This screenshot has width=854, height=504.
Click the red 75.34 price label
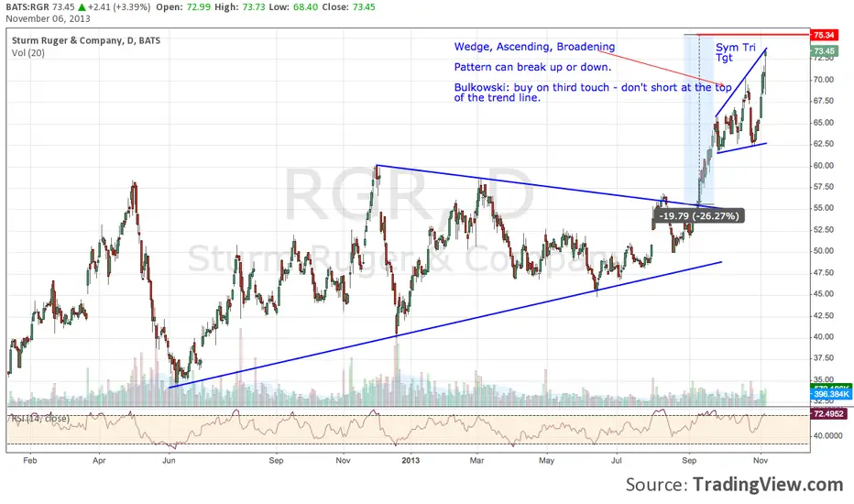824,35
